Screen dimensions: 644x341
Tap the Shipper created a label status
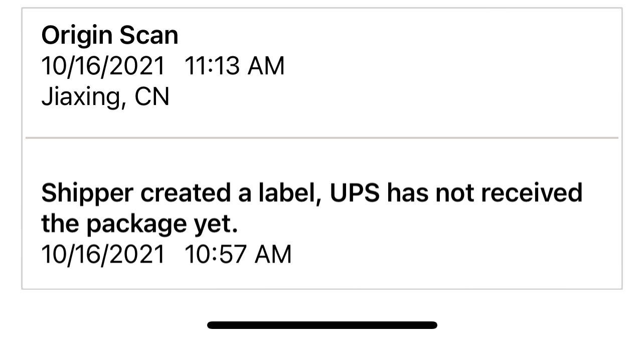tap(311, 193)
